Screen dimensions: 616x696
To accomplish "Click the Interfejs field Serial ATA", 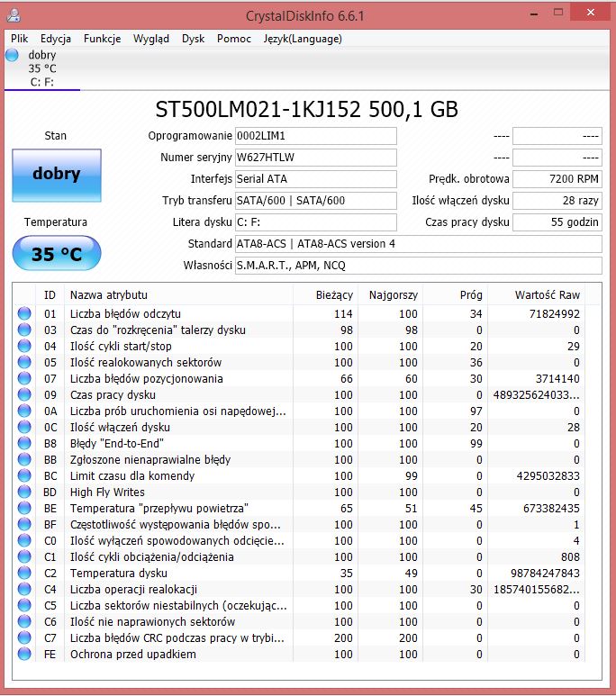I will (x=316, y=179).
